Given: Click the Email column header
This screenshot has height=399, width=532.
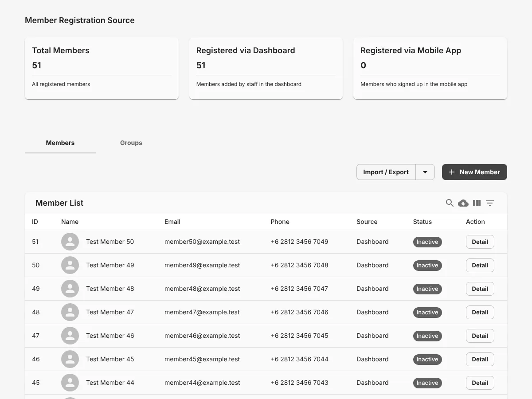Looking at the screenshot, I should (x=172, y=222).
